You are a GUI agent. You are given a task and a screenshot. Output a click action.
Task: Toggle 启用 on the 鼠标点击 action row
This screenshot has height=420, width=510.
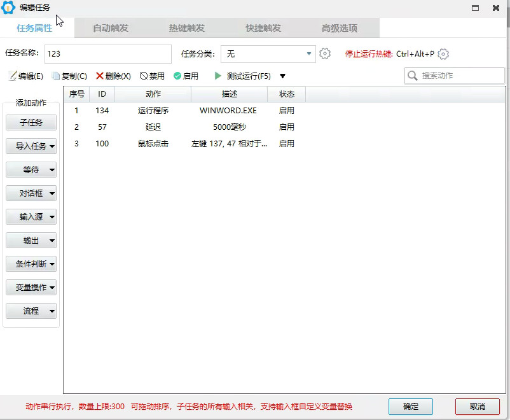(x=287, y=144)
